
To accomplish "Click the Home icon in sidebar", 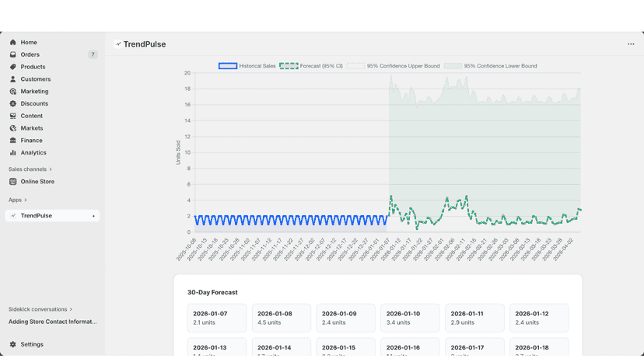I will (12, 42).
